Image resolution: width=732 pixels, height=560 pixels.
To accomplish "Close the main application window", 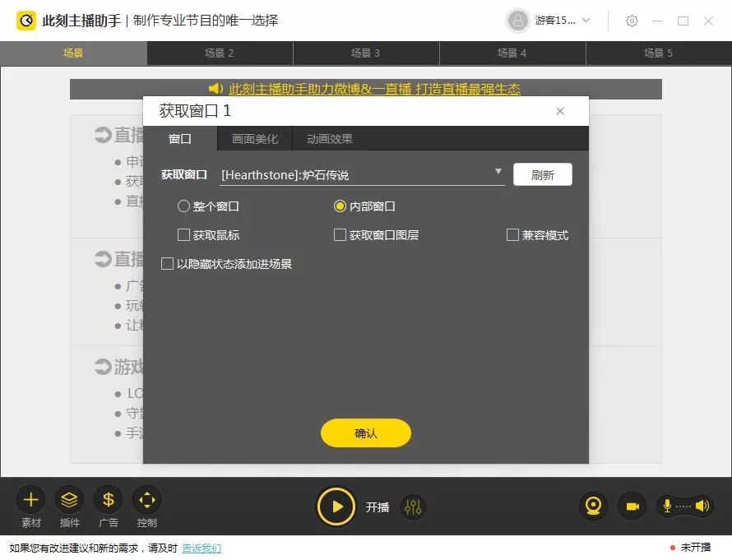I will click(708, 21).
